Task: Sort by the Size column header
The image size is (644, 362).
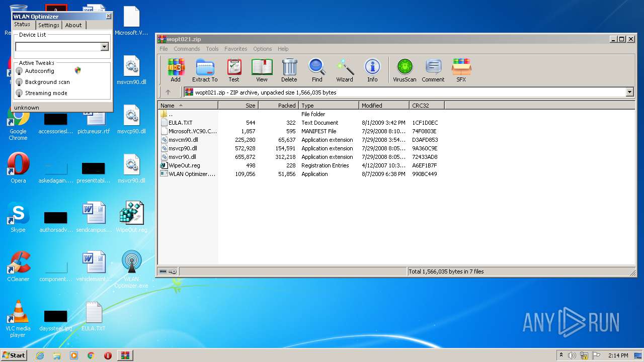Action: (x=238, y=105)
